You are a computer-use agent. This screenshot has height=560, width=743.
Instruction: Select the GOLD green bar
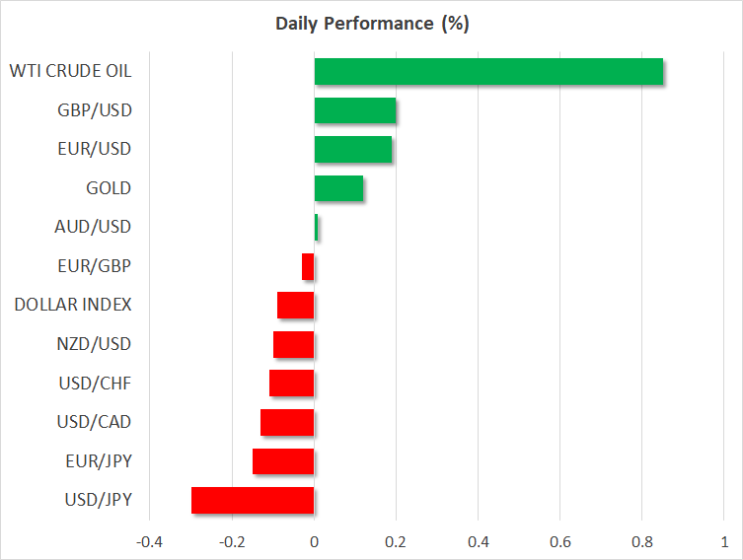pos(338,188)
